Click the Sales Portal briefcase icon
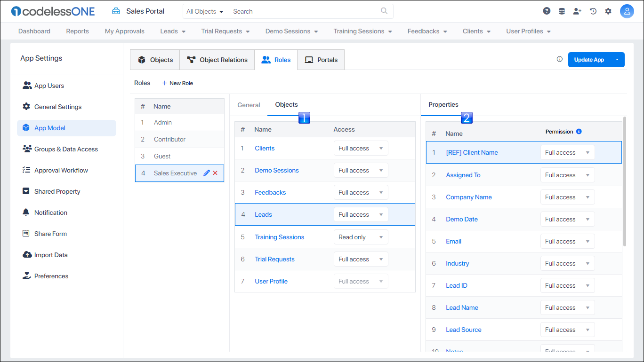 (116, 11)
